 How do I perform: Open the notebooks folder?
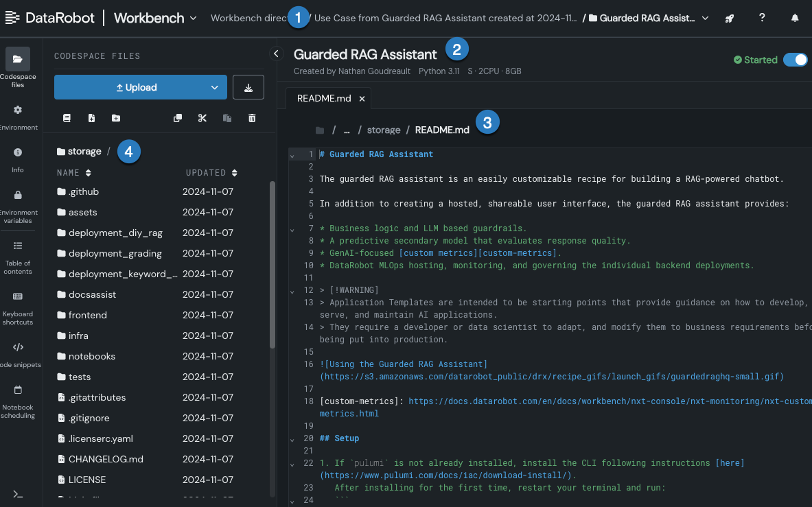(92, 356)
